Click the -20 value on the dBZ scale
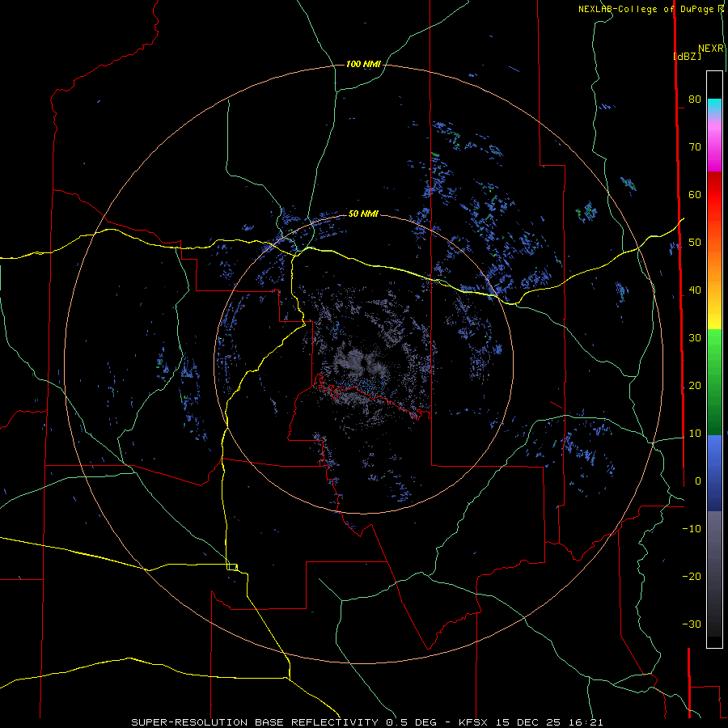The height and width of the screenshot is (728, 728). tap(692, 576)
